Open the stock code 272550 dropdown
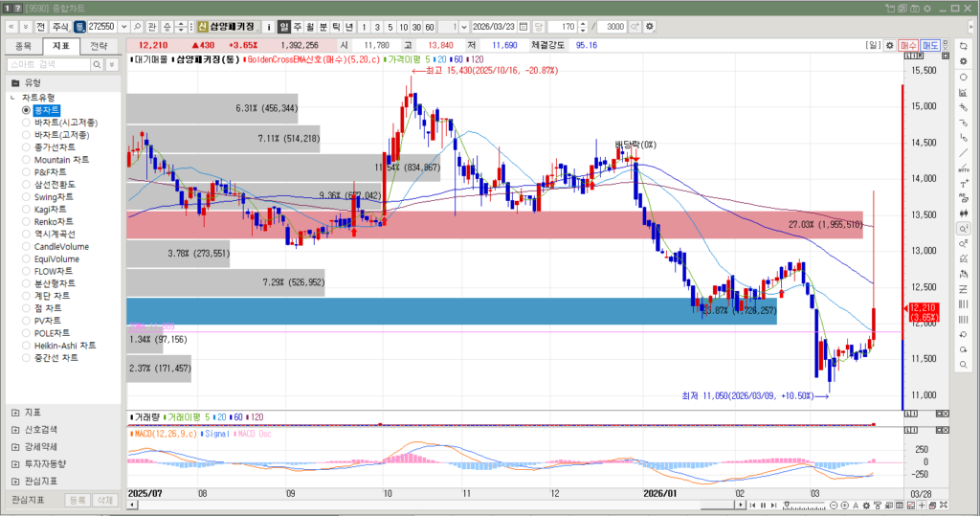 pyautogui.click(x=122, y=27)
